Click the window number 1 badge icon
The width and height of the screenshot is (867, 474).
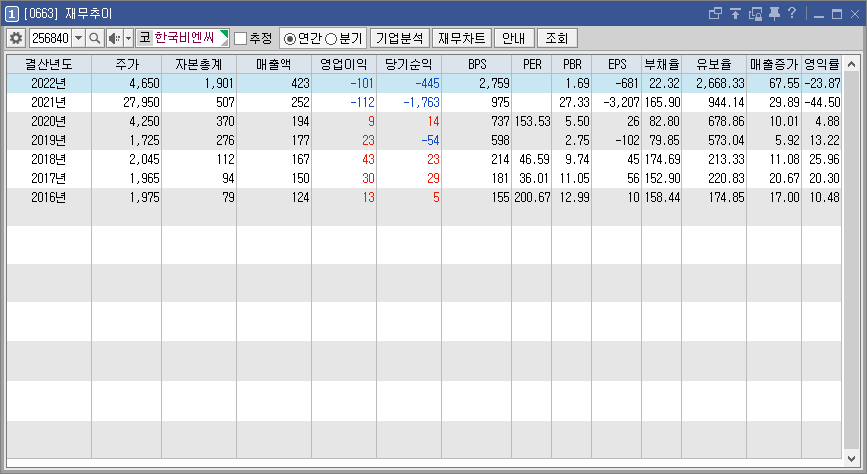point(12,13)
